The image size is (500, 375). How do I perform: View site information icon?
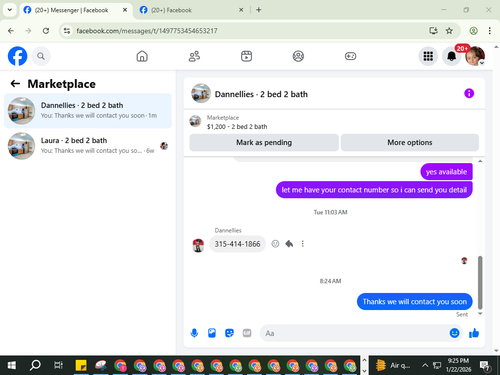67,31
